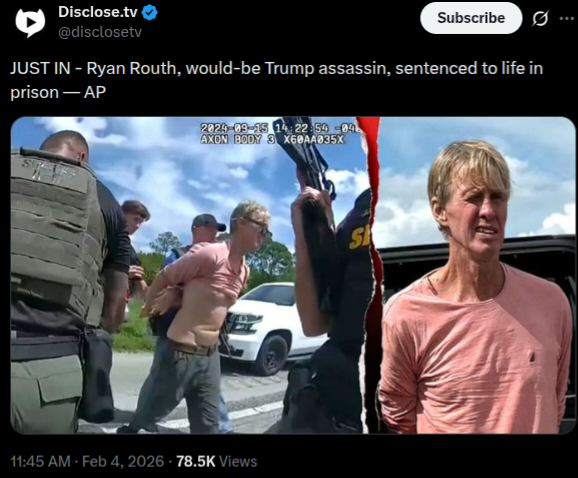The width and height of the screenshot is (578, 478).
Task: Click the AP attribution in the tweet
Action: coord(95,92)
